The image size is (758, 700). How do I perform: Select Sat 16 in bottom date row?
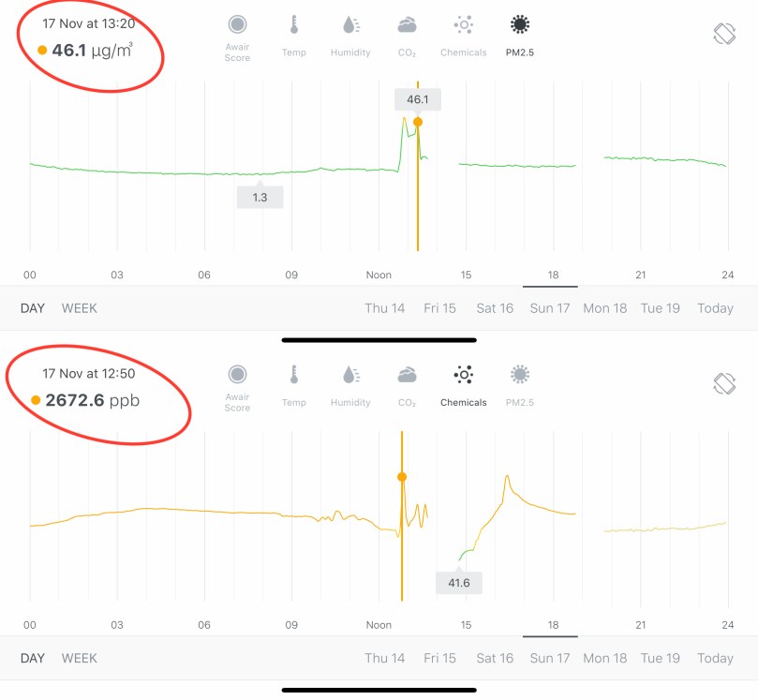pyautogui.click(x=495, y=658)
